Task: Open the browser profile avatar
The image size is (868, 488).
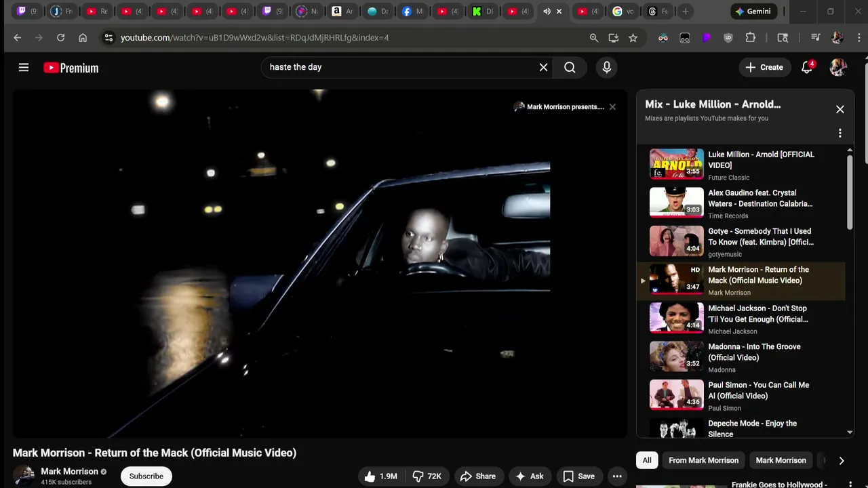Action: pyautogui.click(x=837, y=38)
